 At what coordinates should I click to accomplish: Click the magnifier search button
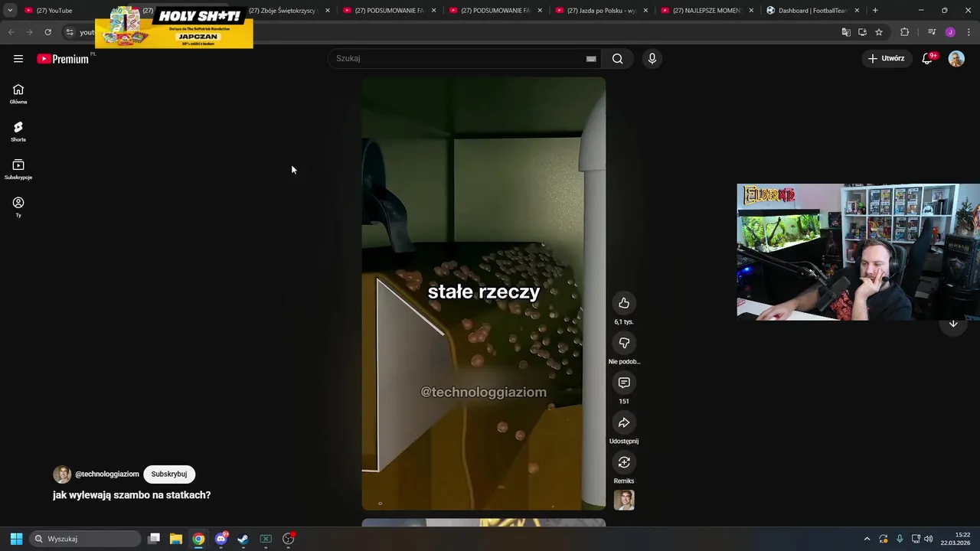point(617,58)
